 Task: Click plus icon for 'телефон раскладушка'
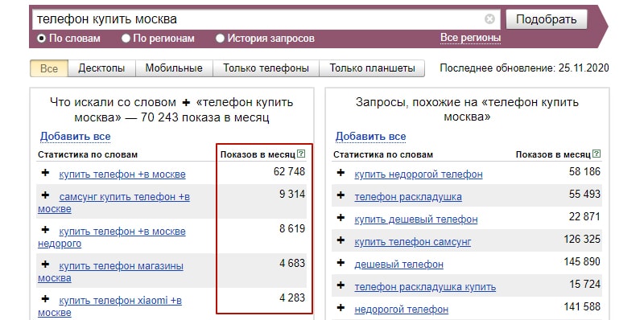tap(341, 195)
